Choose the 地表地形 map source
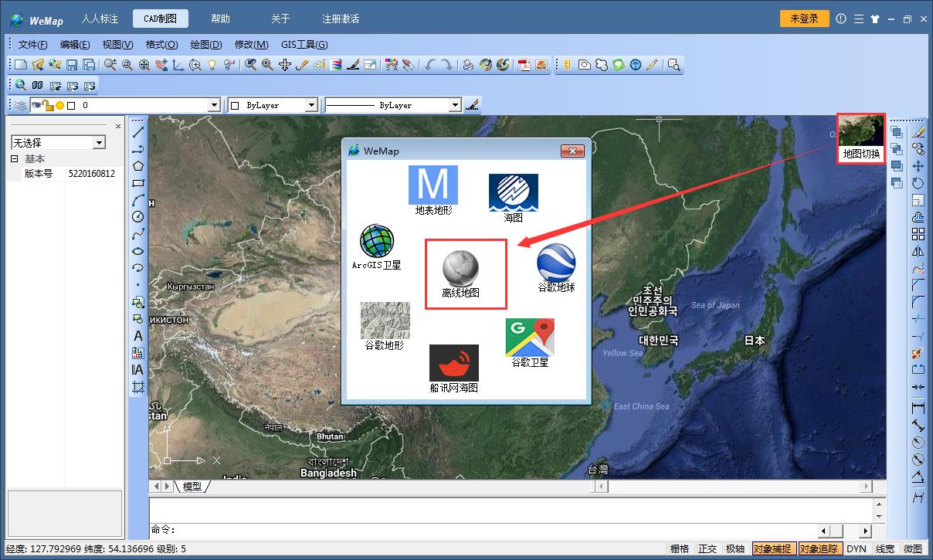This screenshot has width=933, height=560. tap(433, 190)
